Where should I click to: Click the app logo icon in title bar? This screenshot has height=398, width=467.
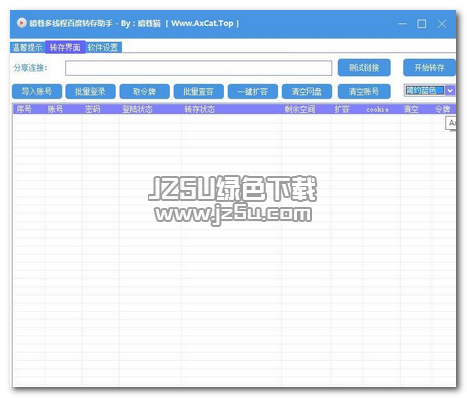(x=22, y=23)
